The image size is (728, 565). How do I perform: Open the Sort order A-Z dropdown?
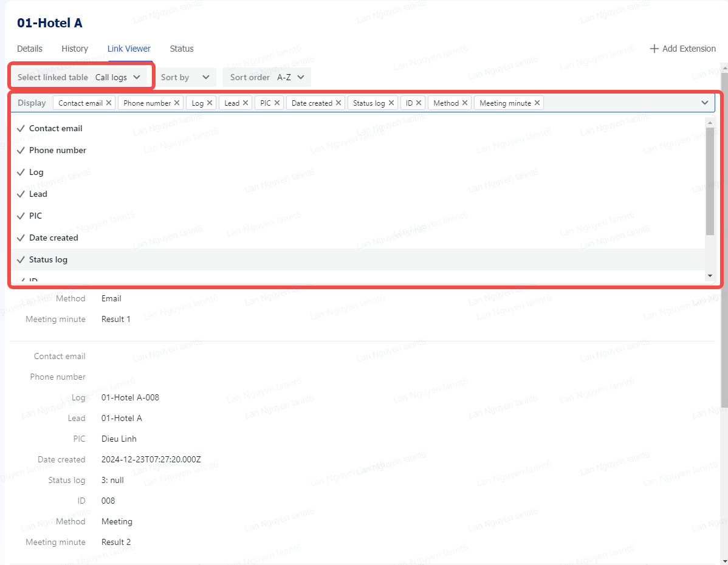pos(267,77)
